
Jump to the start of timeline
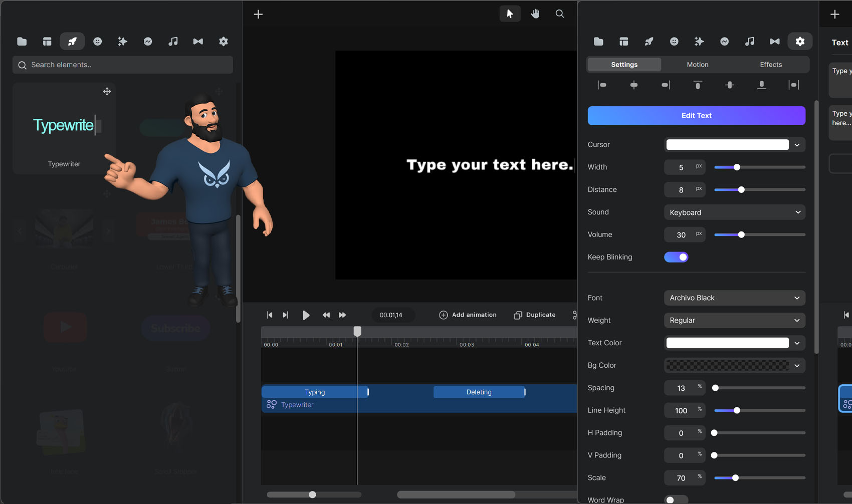pos(270,315)
